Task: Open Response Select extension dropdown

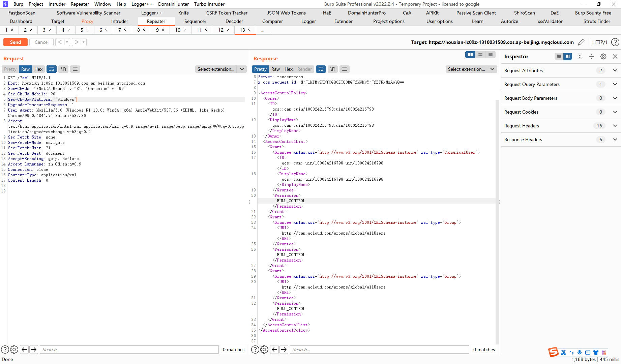Action: pos(471,69)
